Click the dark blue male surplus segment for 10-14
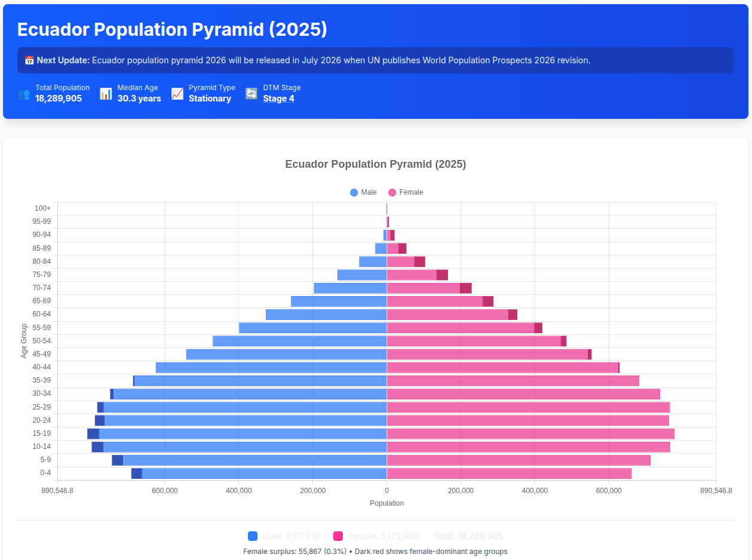752x560 pixels. (97, 447)
